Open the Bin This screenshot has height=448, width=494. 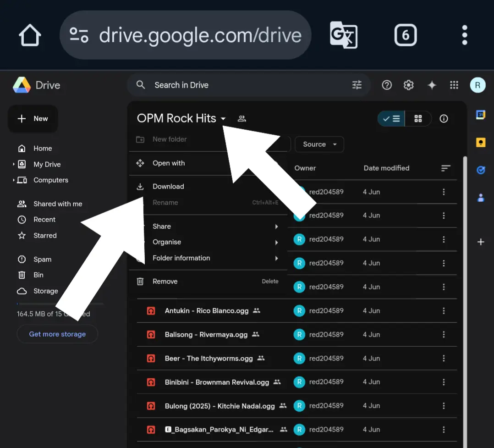tap(38, 275)
